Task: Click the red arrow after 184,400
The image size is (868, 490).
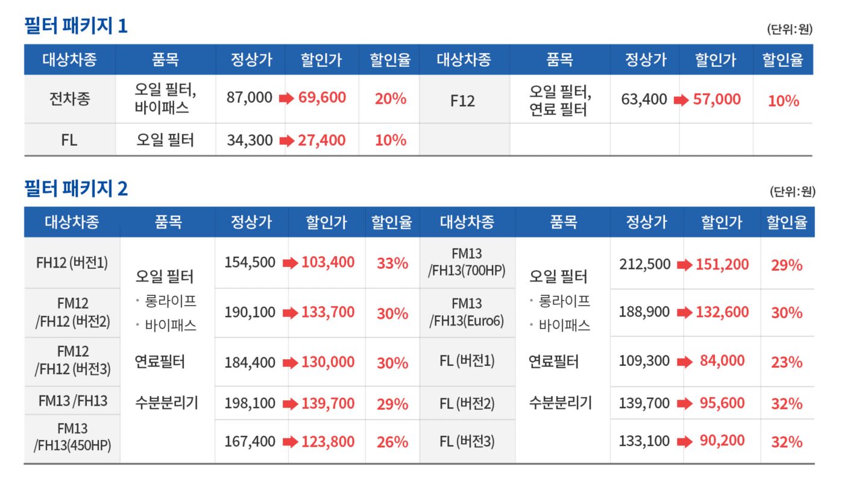Action: tap(291, 363)
